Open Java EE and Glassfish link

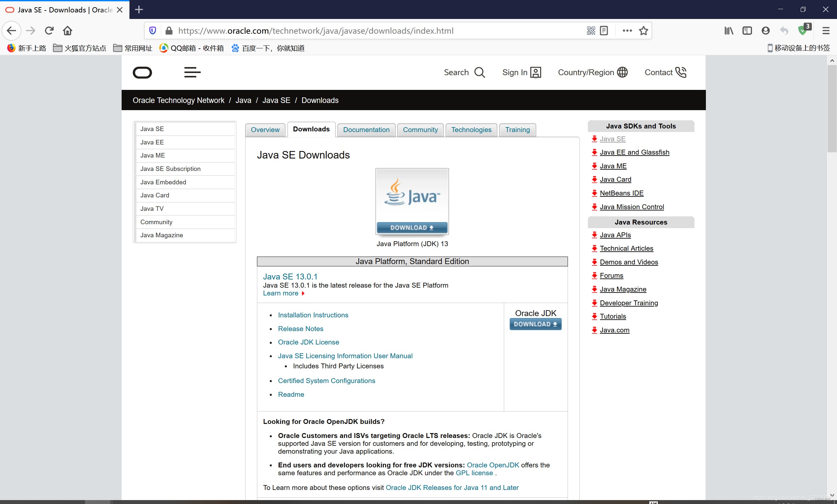click(634, 152)
